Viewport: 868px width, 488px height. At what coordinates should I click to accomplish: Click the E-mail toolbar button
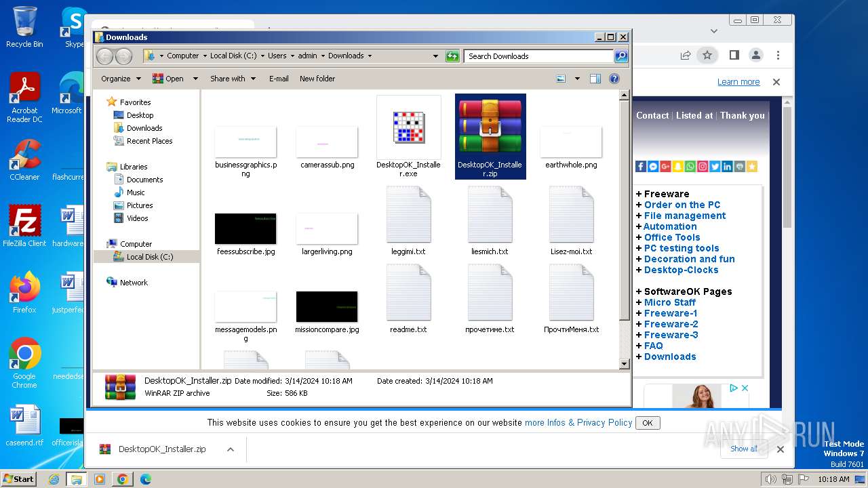[279, 79]
